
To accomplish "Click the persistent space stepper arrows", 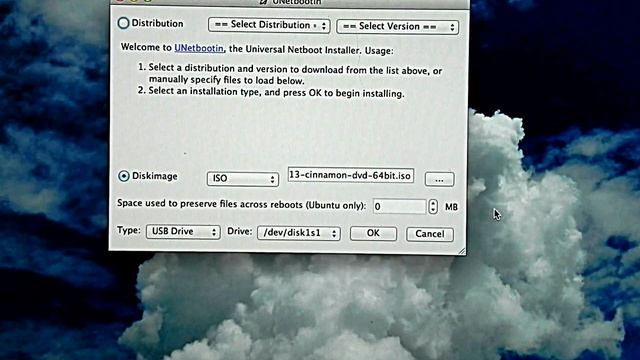I will pyautogui.click(x=433, y=207).
